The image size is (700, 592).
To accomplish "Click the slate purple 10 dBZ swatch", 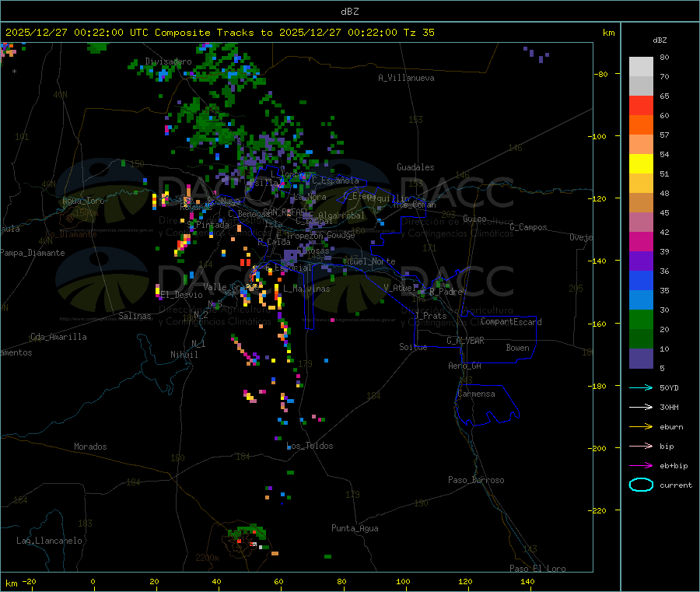I will (641, 358).
